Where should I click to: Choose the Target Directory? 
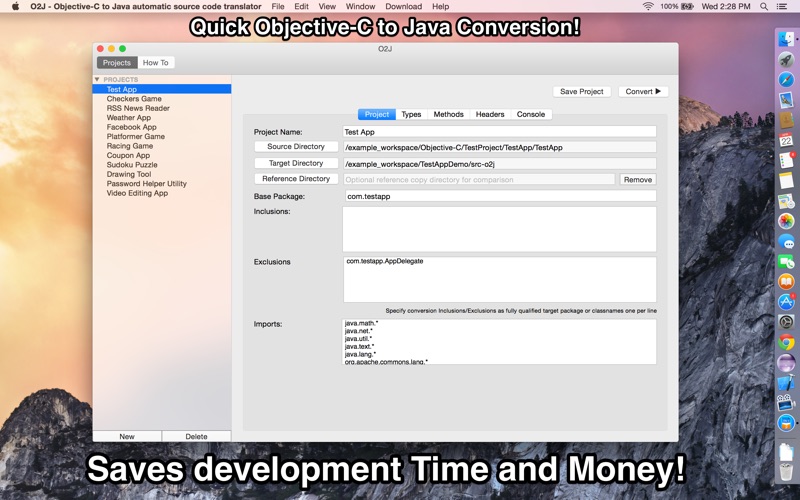[296, 163]
